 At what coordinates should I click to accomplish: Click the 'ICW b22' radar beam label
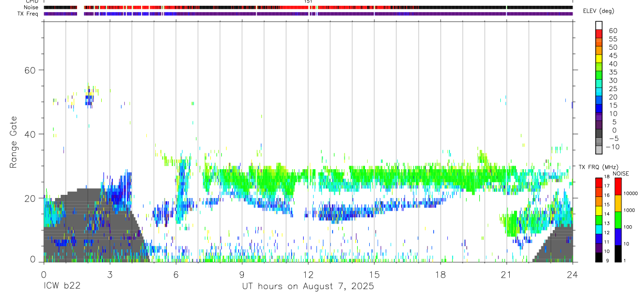(x=62, y=287)
